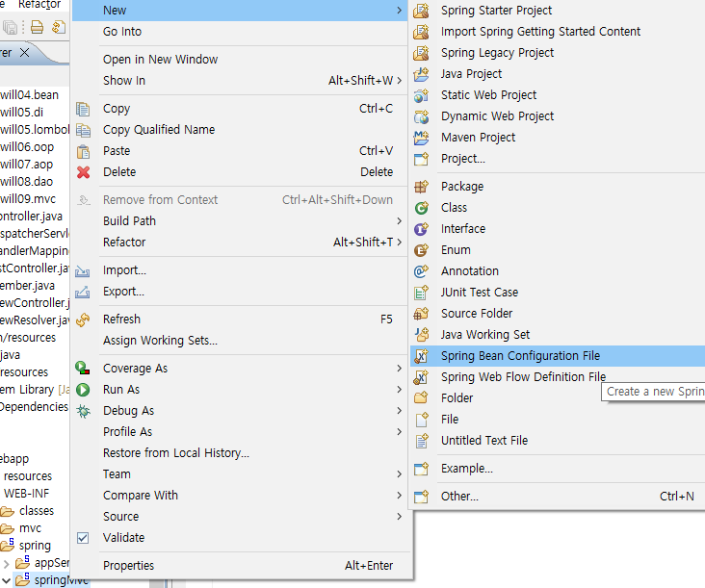Click the Import icon in context menu
This screenshot has width=705, height=588.
point(82,270)
